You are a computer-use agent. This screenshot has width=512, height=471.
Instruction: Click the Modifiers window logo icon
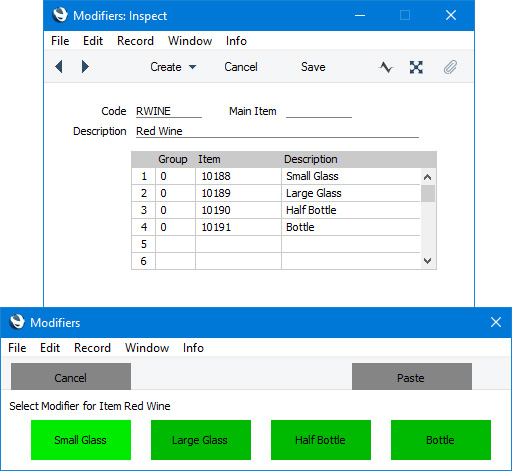pyautogui.click(x=17, y=322)
